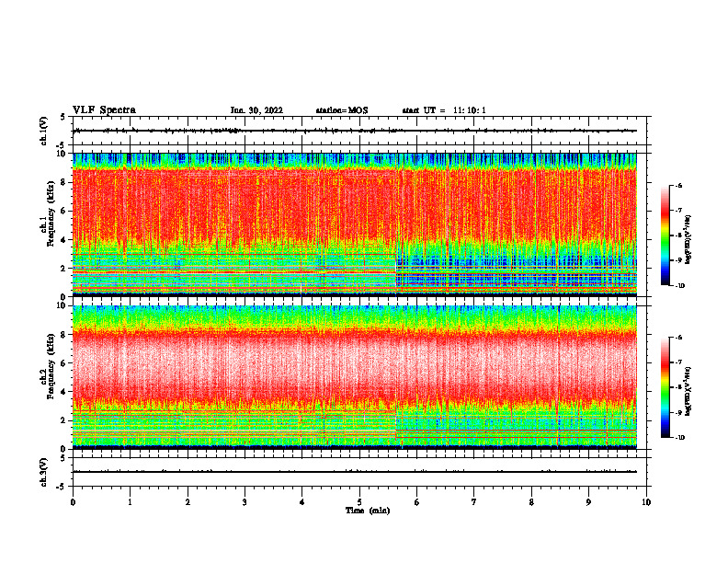Click the ch.2 frequency tick label '2'
This screenshot has height=563, width=728.
[x=63, y=420]
